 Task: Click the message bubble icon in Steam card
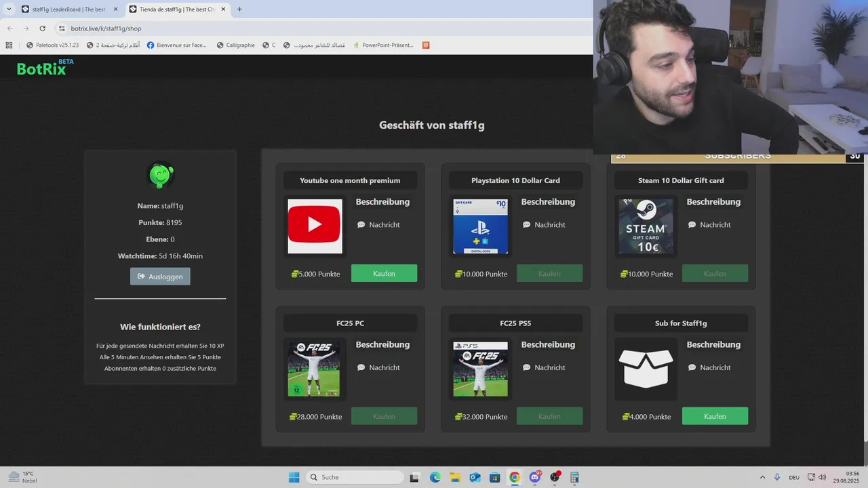[x=692, y=224]
